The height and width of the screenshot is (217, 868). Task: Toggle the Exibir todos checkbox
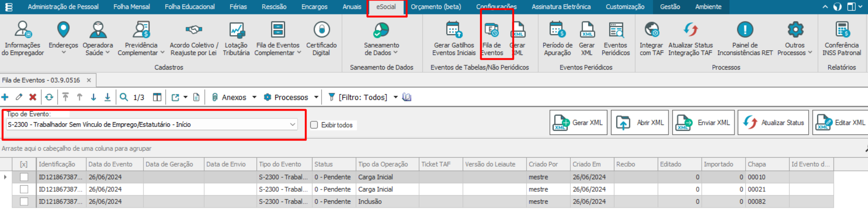[314, 125]
